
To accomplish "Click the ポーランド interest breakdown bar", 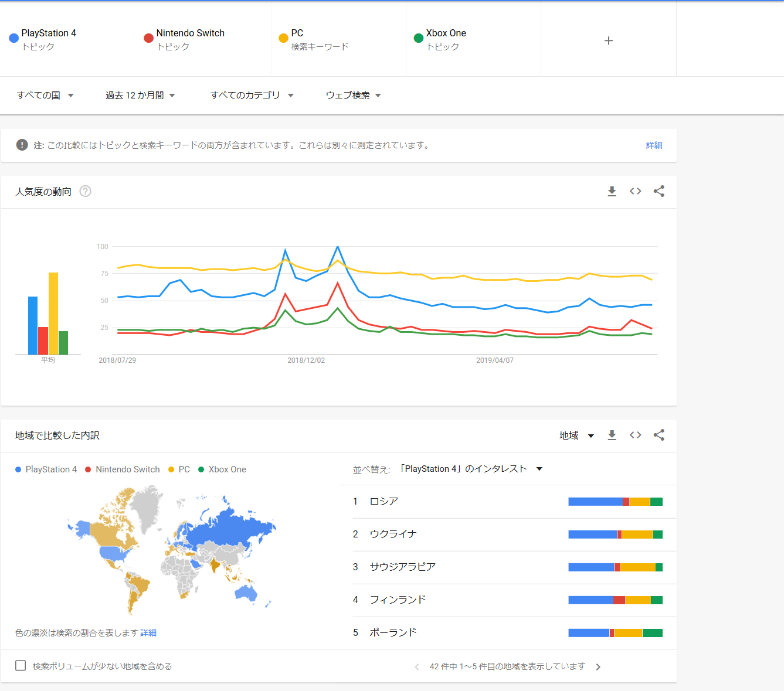I will coord(616,633).
